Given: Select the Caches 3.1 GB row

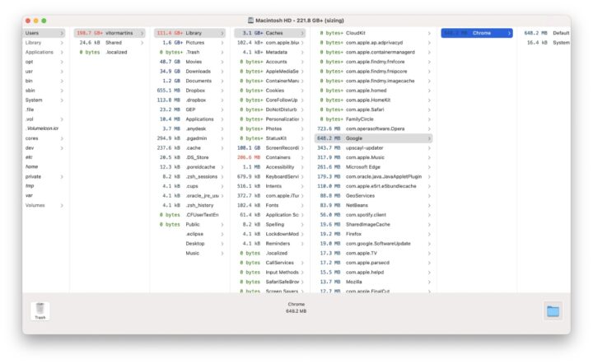Looking at the screenshot, I should coord(270,33).
